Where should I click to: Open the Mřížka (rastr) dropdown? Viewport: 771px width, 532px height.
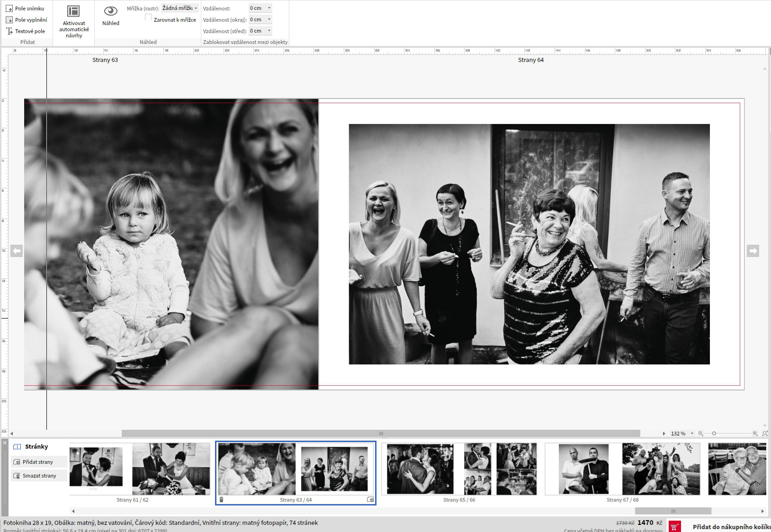click(179, 8)
